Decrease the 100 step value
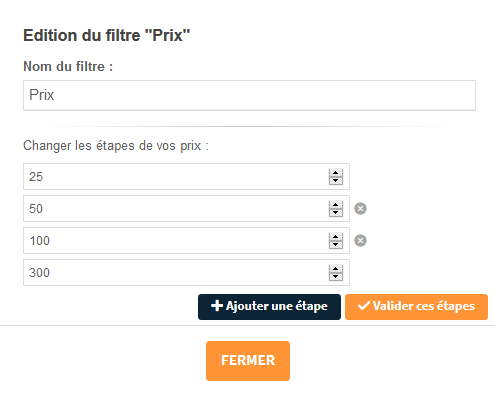 click(x=336, y=245)
